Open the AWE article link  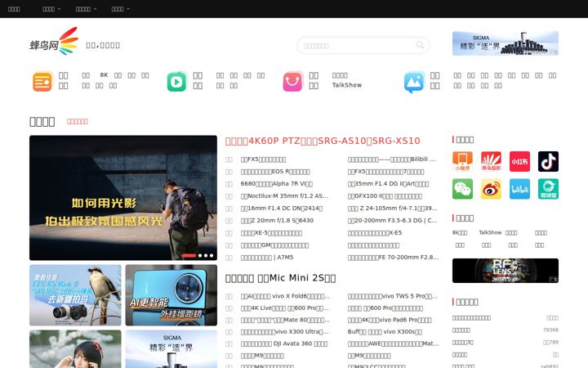pos(393,344)
